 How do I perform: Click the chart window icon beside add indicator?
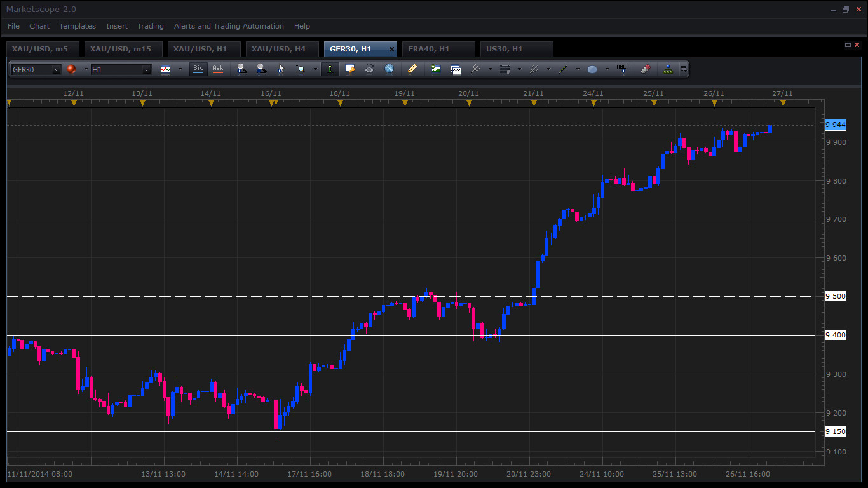[x=456, y=69]
